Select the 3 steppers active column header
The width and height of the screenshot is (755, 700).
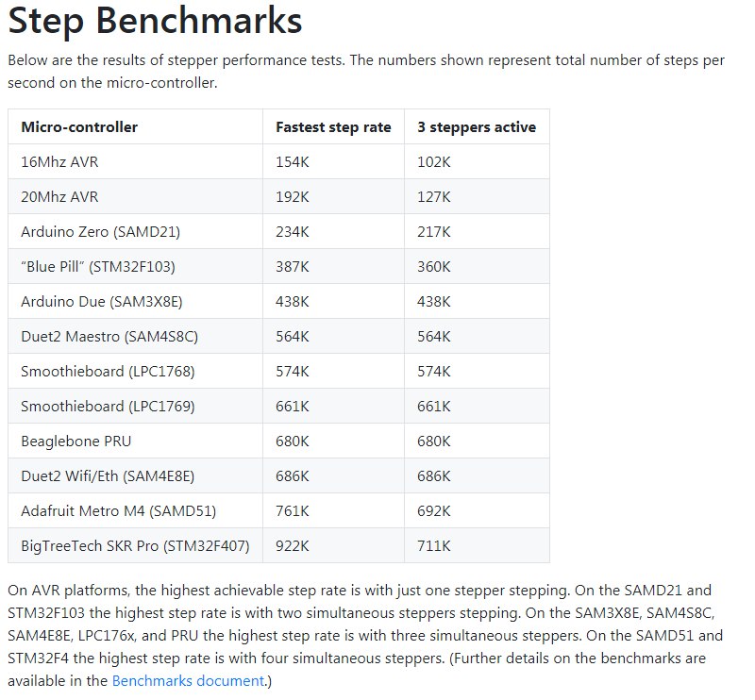(477, 127)
